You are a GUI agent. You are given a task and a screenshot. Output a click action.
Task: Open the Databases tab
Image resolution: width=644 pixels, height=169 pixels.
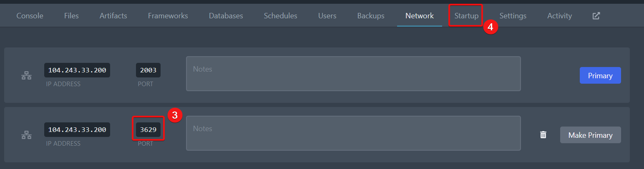(226, 16)
